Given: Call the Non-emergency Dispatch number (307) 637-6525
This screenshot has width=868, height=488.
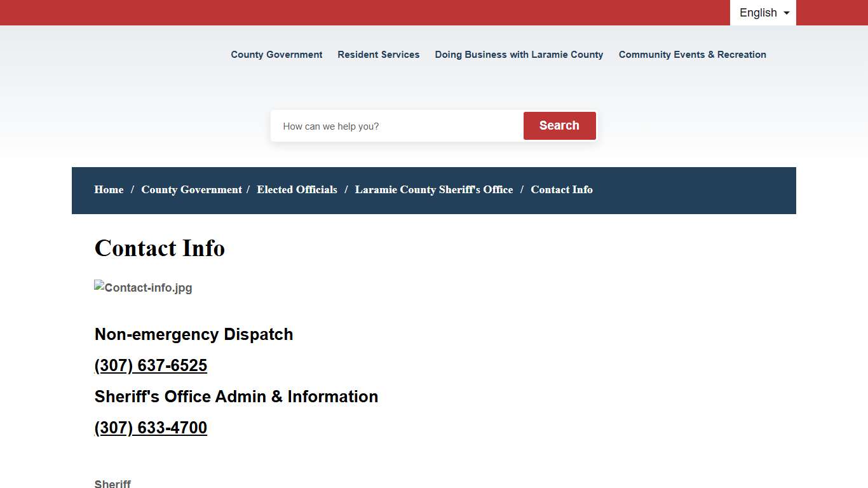Looking at the screenshot, I should coord(151,365).
